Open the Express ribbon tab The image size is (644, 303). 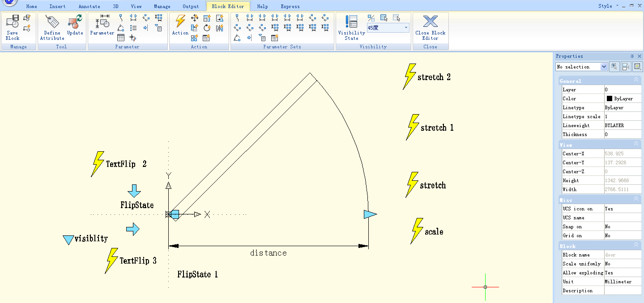[290, 7]
